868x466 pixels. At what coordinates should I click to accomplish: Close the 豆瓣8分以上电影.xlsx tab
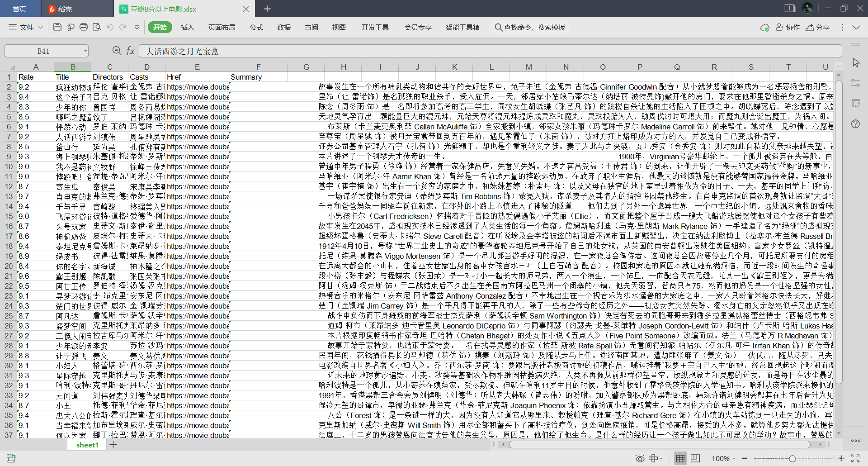(x=245, y=9)
